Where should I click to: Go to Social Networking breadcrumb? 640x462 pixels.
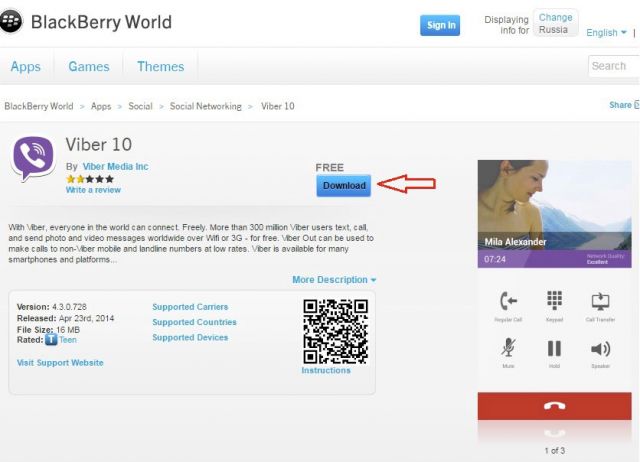[206, 106]
